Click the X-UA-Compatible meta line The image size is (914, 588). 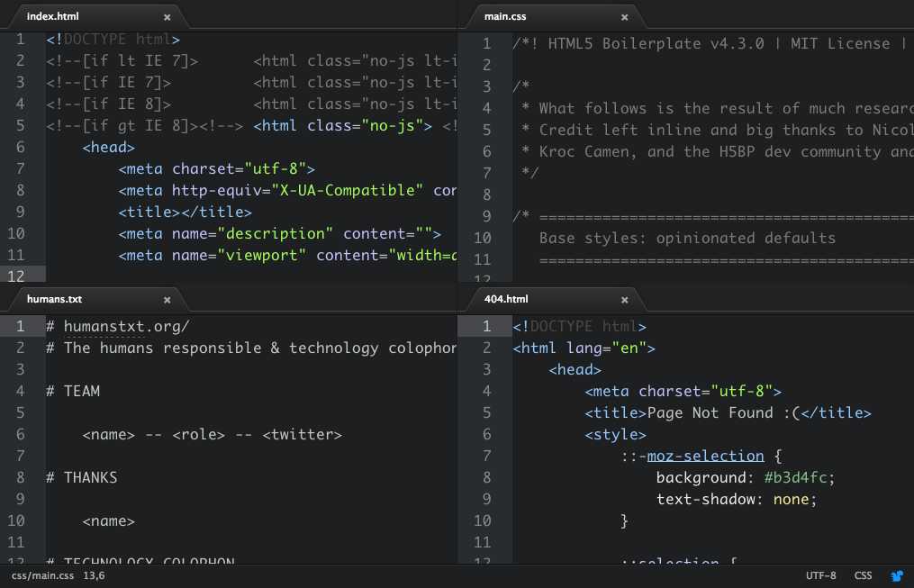[288, 191]
